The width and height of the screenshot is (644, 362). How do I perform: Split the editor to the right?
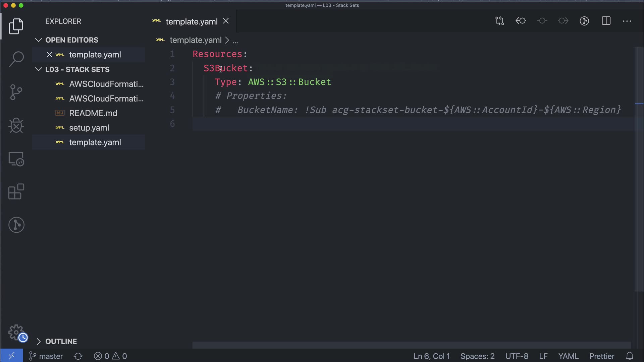tap(606, 21)
